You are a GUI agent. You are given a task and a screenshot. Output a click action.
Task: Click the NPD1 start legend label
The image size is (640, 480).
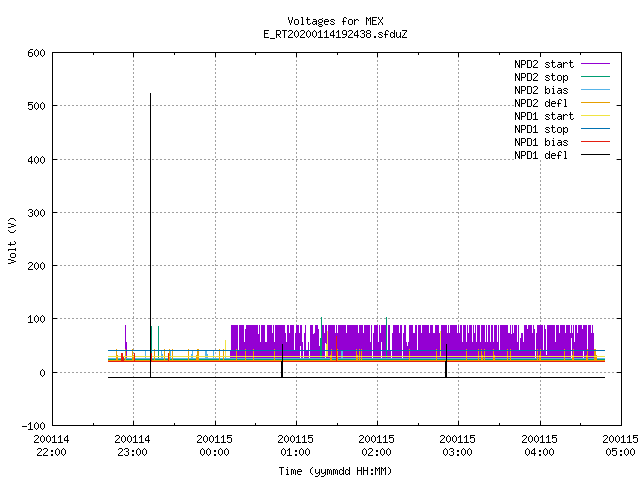point(544,116)
